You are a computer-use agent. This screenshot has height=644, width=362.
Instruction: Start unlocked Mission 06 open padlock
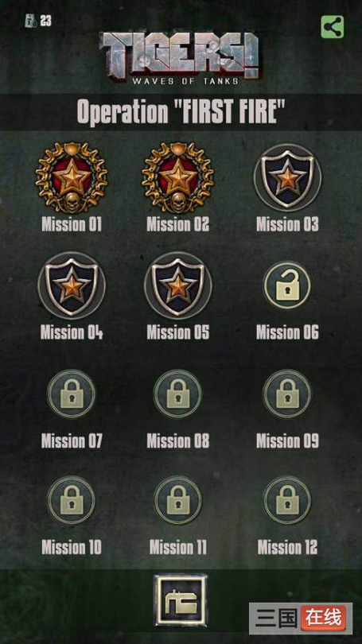click(287, 285)
